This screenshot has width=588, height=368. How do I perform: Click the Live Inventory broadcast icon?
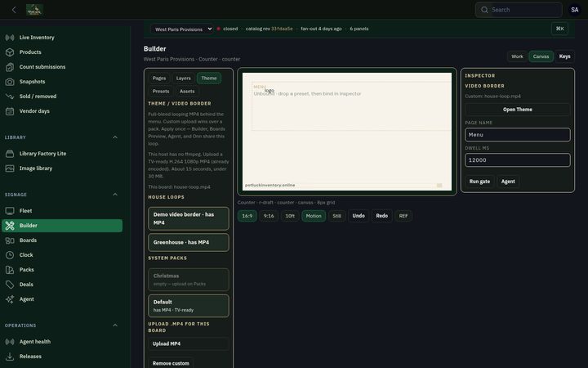point(10,38)
